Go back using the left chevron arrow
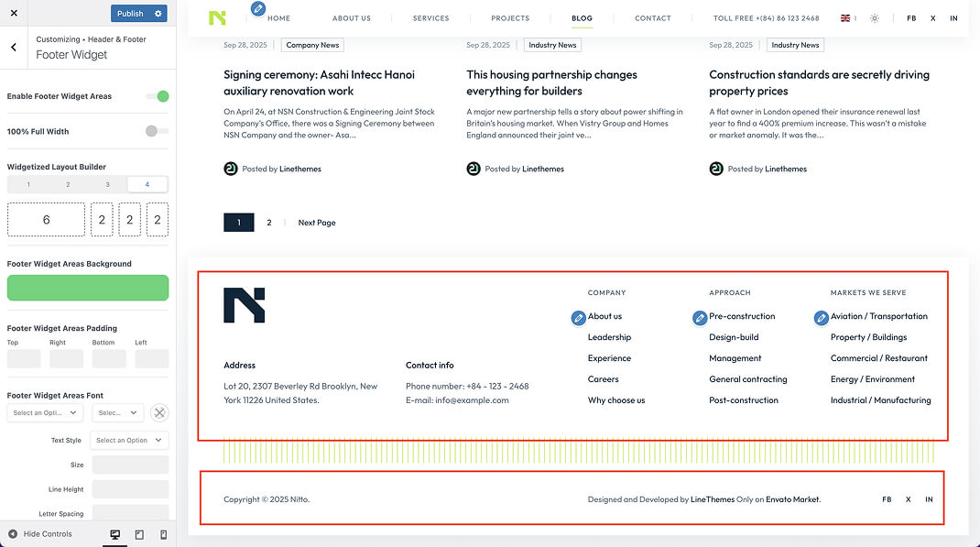980x547 pixels. click(14, 48)
